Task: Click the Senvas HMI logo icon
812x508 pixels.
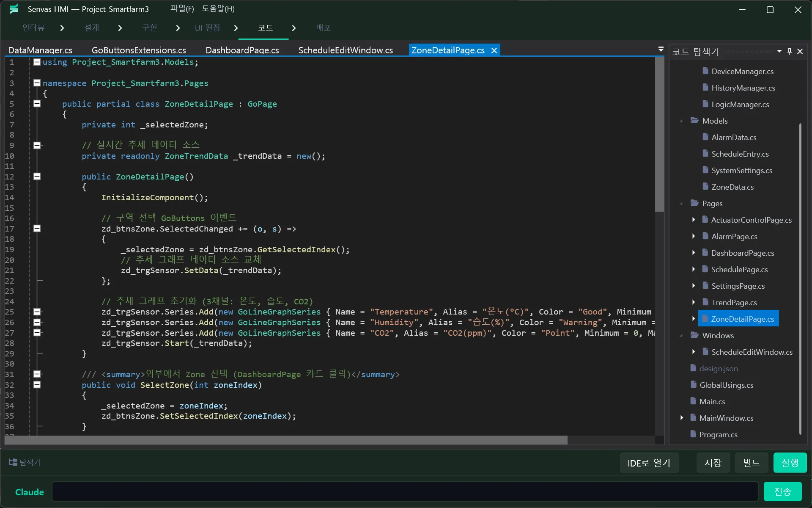Action: 14,8
